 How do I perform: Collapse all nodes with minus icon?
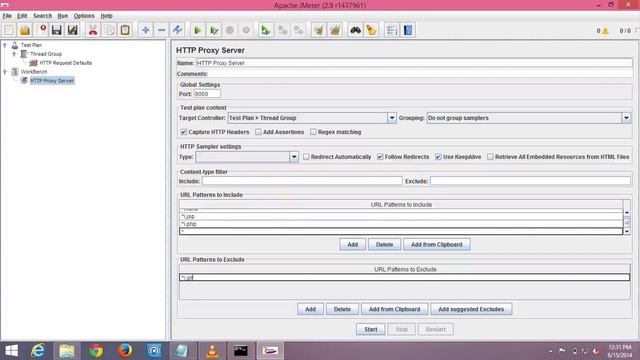coord(162,30)
